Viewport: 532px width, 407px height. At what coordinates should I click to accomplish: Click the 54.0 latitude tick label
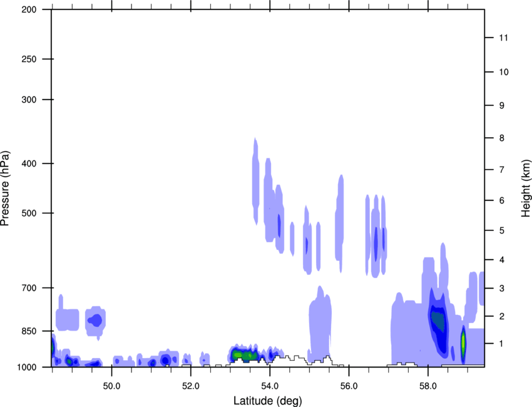tap(270, 386)
